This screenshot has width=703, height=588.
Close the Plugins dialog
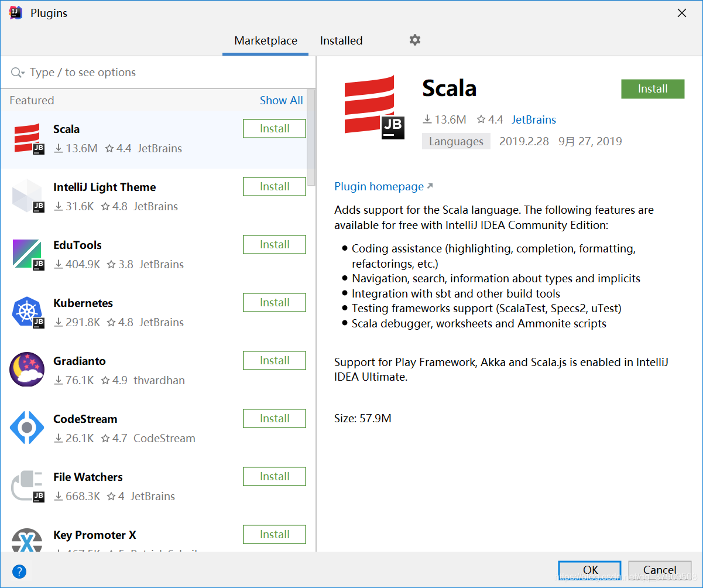click(x=682, y=13)
